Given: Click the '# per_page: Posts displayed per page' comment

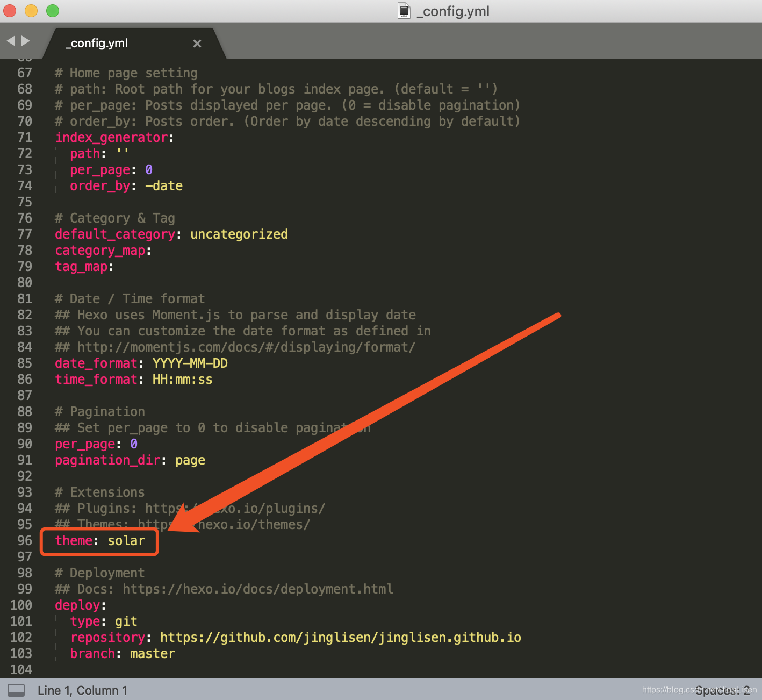Looking at the screenshot, I should (287, 105).
